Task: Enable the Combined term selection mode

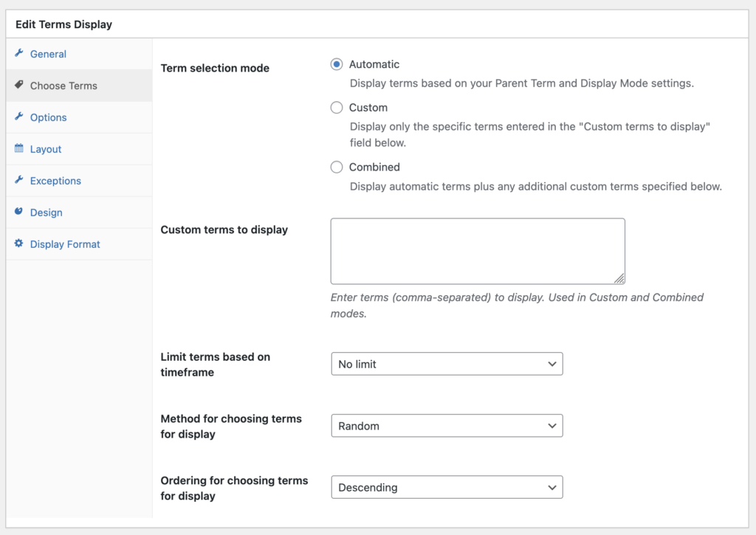Action: [337, 167]
